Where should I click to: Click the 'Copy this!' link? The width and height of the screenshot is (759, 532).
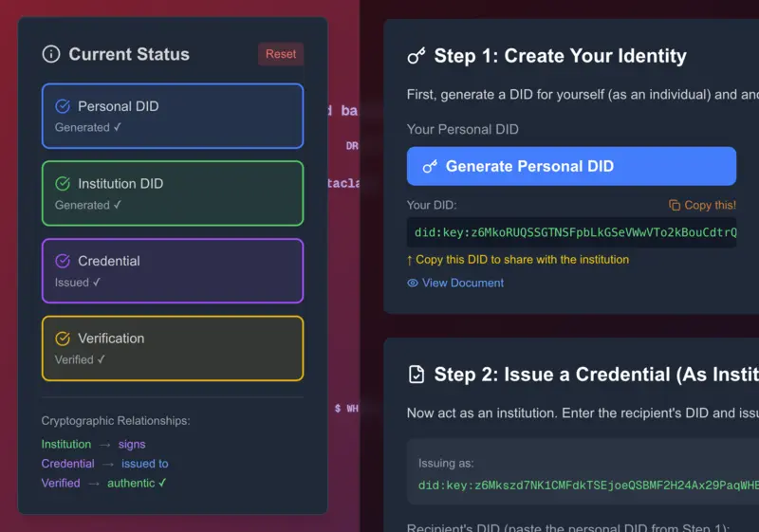[x=710, y=205]
